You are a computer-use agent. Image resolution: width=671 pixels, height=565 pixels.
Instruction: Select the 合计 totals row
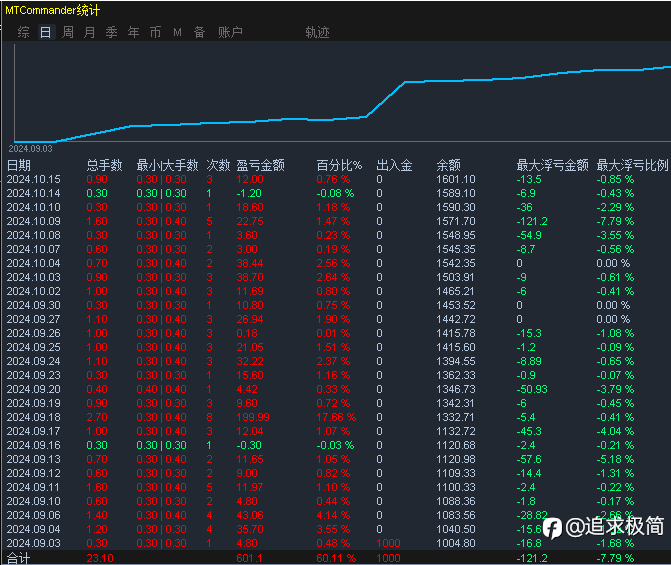click(x=338, y=558)
